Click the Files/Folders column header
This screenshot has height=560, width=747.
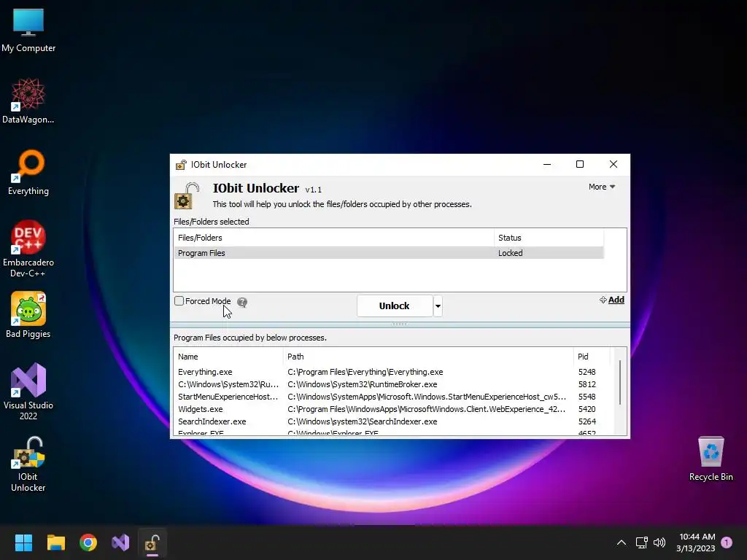tap(334, 238)
